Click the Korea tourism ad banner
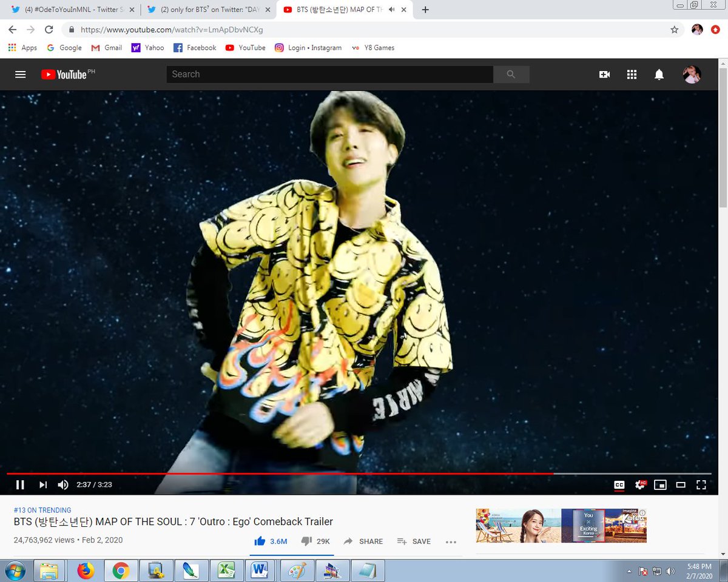 coord(561,525)
